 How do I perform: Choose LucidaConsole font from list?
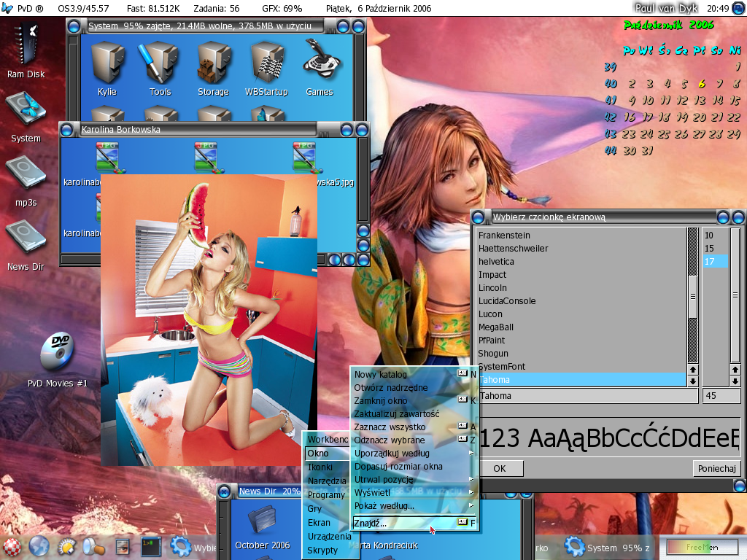coord(581,301)
